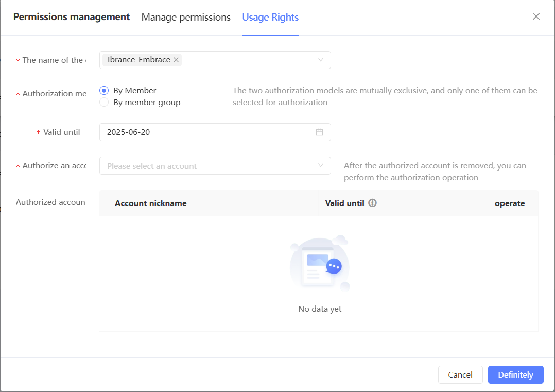
Task: Click the Permissions management title
Action: point(72,17)
